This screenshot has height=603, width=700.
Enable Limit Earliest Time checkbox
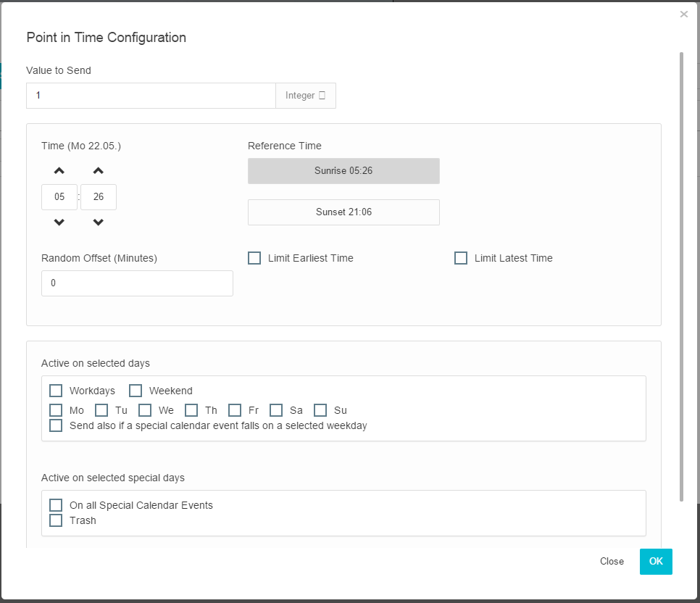click(254, 258)
